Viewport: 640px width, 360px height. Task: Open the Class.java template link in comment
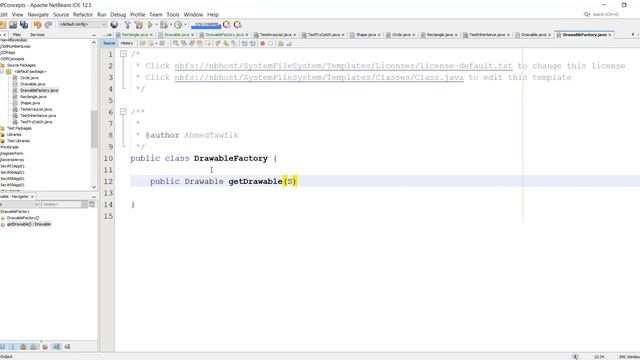pos(319,77)
